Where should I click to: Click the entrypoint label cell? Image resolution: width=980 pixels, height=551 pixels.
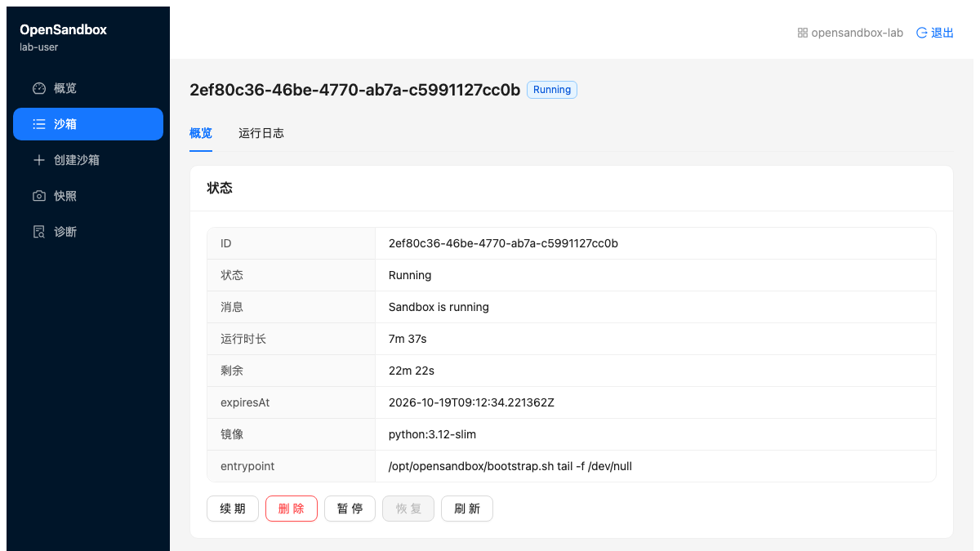coord(292,466)
